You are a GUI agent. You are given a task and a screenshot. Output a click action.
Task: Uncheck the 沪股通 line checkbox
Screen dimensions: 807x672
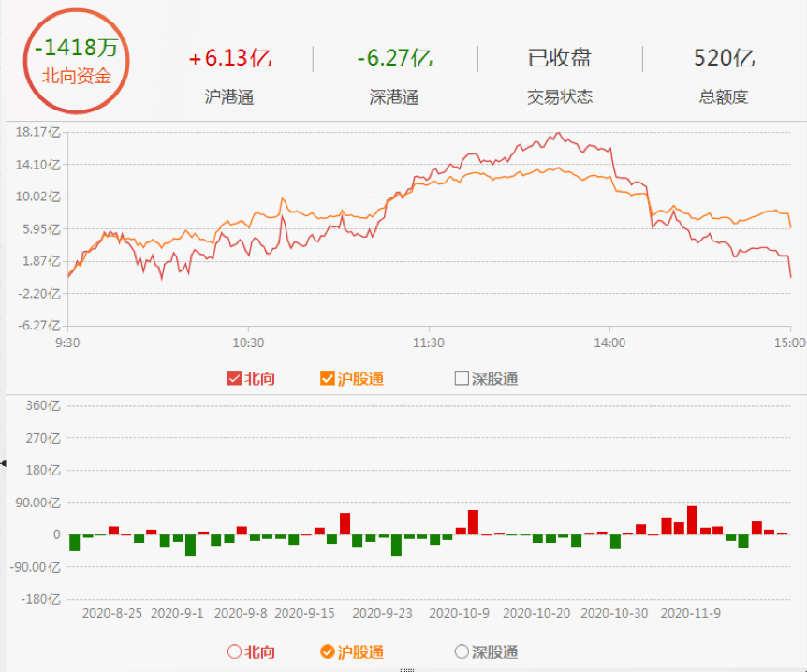(x=328, y=378)
